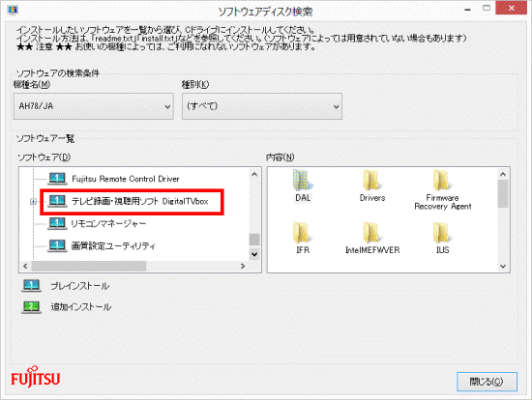Viewport: 532px width, 400px height.
Task: Select 画質設定ユーティリティ entry
Action: 113,245
